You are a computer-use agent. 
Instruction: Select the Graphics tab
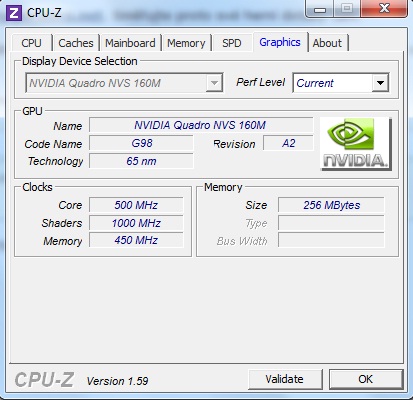click(280, 42)
